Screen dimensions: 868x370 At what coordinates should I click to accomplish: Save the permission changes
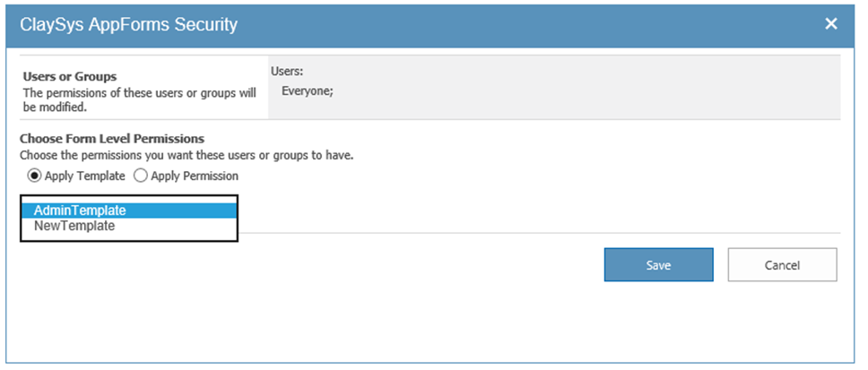658,265
